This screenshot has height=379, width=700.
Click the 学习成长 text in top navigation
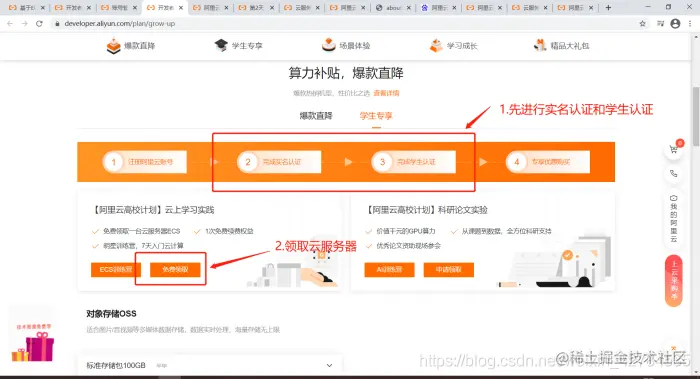click(462, 46)
